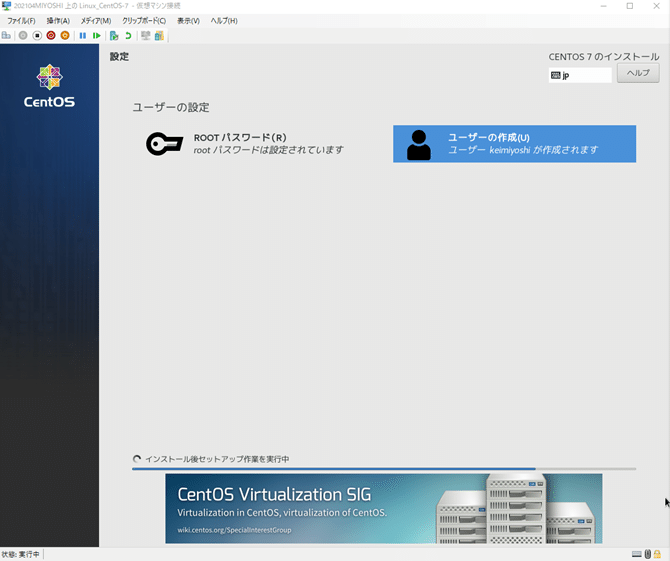The width and height of the screenshot is (670, 561).
Task: Click the user silhouette icon
Action: coord(419,145)
